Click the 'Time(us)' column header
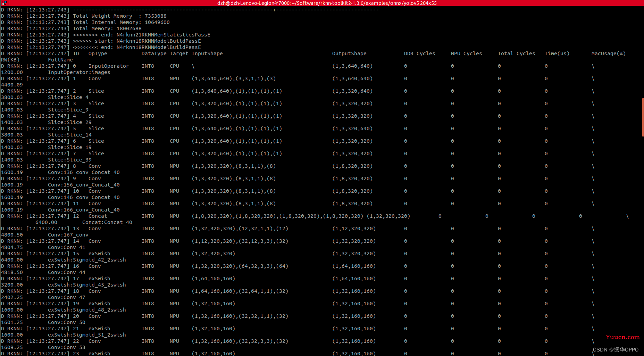This screenshot has height=356, width=644. pos(557,53)
